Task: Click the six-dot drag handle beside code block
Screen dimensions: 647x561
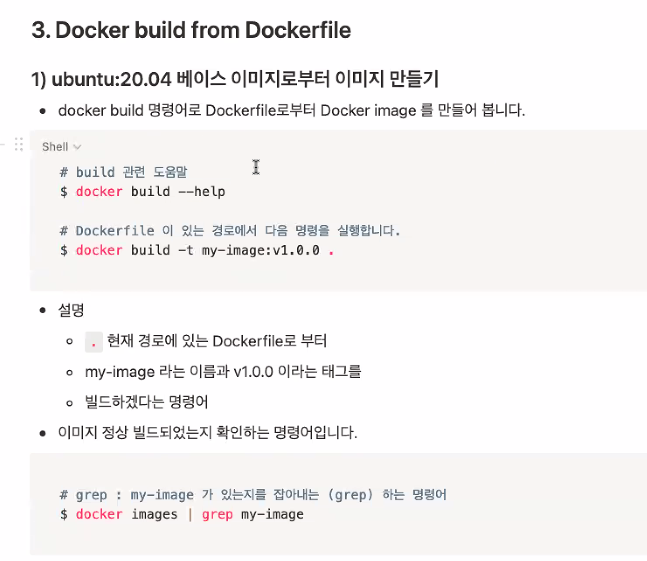Action: pos(19,144)
